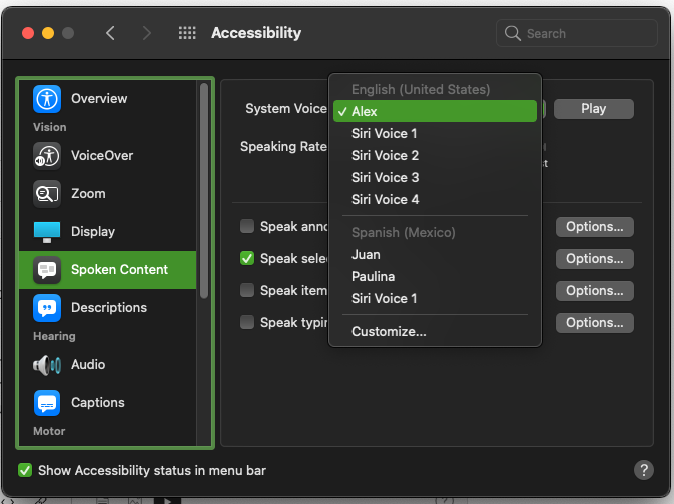Uncheck the Speak selection checkbox
674x504 pixels.
[x=247, y=259]
